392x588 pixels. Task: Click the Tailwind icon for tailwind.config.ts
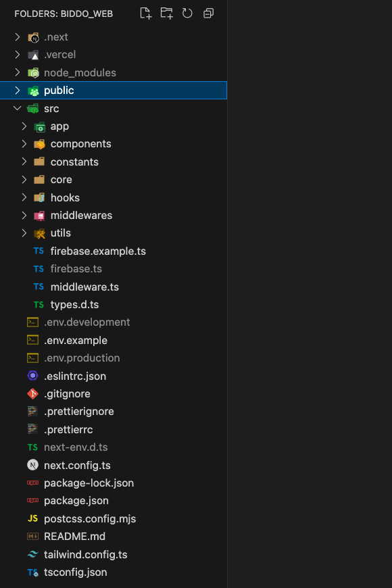click(x=32, y=554)
